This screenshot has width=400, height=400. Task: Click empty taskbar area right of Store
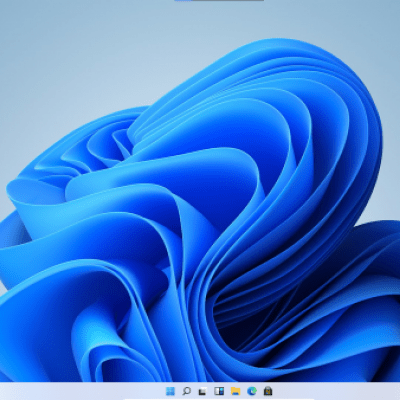coord(337,391)
